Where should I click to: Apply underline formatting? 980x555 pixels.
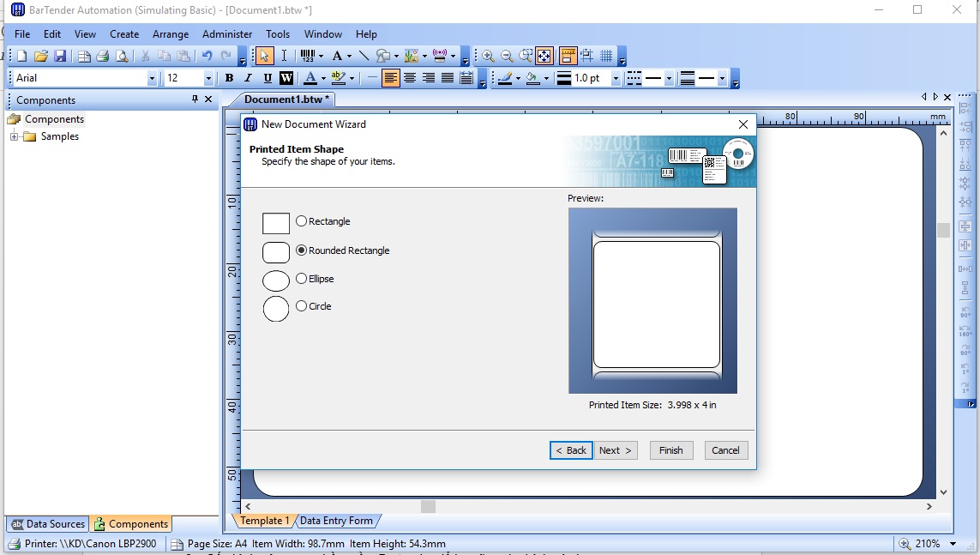(x=268, y=78)
